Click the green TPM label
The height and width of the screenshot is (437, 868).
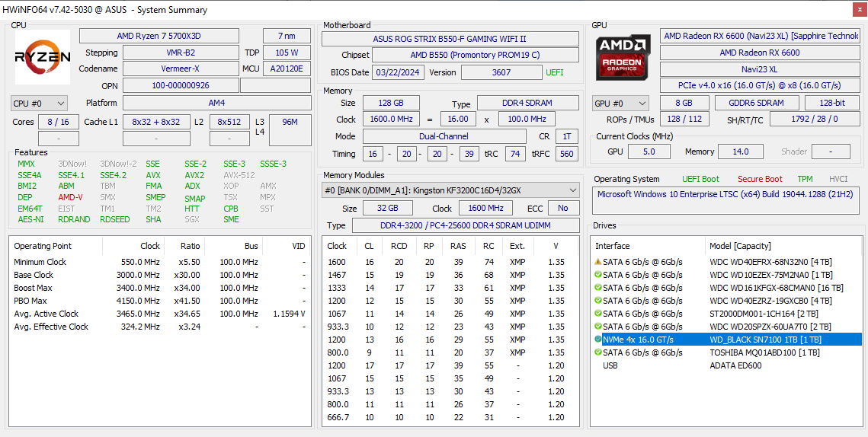coord(806,179)
